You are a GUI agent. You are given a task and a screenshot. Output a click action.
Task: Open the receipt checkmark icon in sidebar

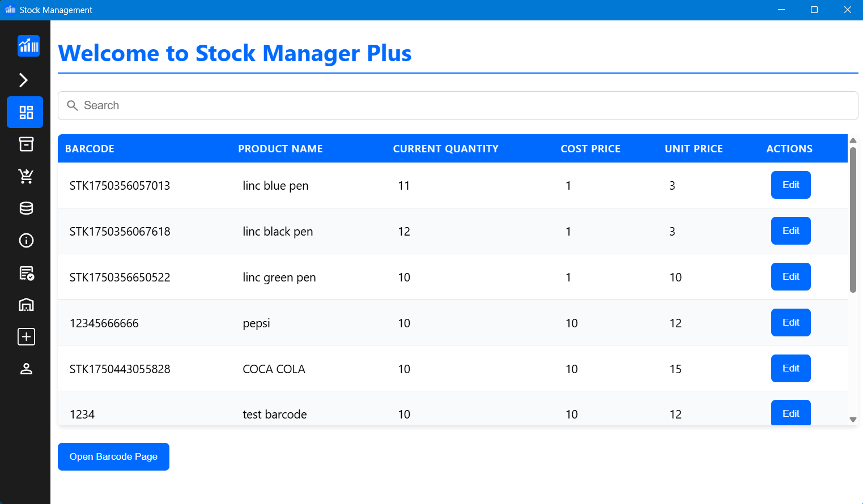click(x=26, y=273)
